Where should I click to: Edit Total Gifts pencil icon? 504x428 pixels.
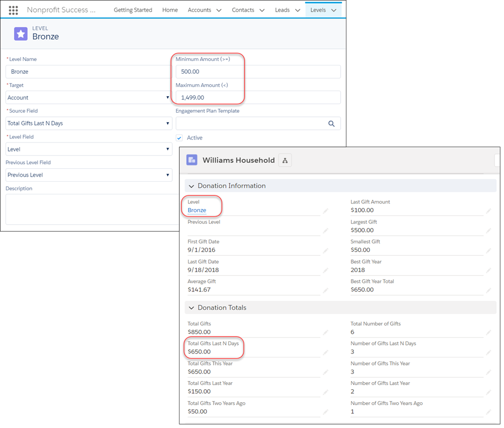tap(325, 332)
